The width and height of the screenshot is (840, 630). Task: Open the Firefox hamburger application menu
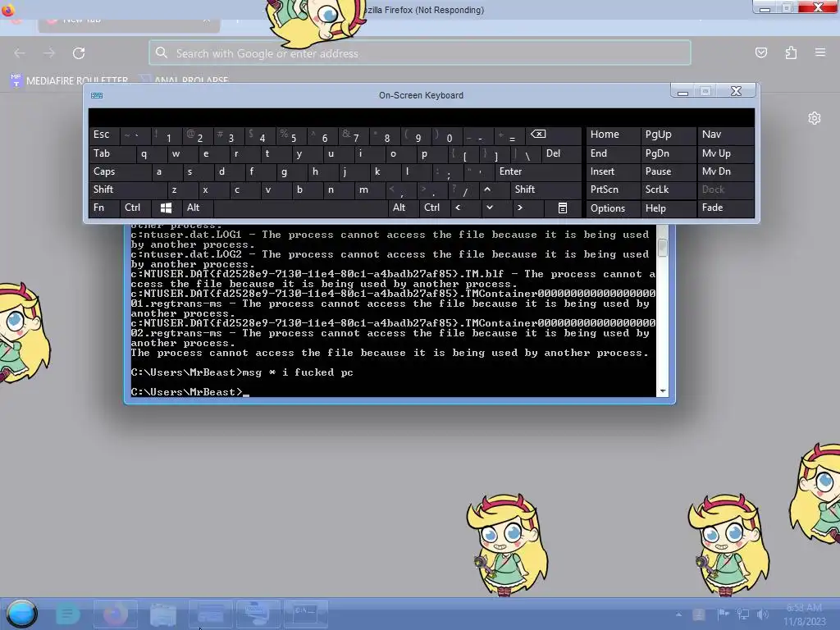tap(820, 52)
